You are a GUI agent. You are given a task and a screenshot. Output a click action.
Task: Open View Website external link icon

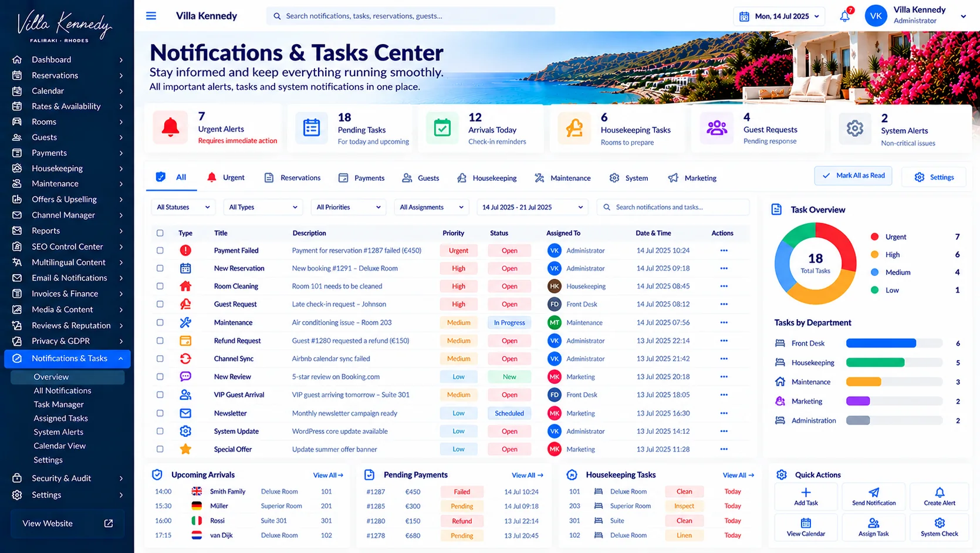[x=109, y=523]
